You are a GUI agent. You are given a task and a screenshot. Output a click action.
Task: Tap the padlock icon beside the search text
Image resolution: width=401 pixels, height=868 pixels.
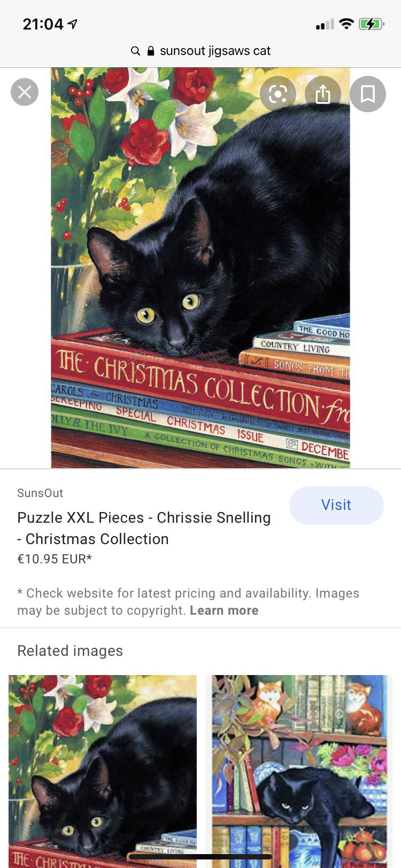coord(151,51)
